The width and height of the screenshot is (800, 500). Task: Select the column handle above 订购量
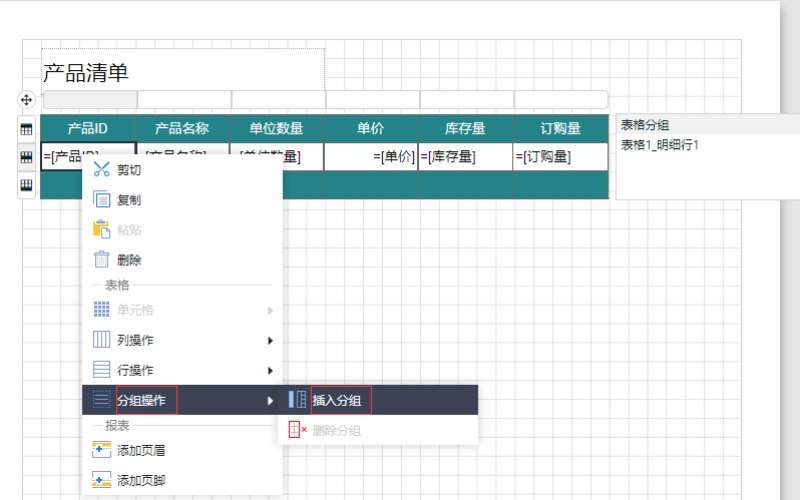coord(561,99)
